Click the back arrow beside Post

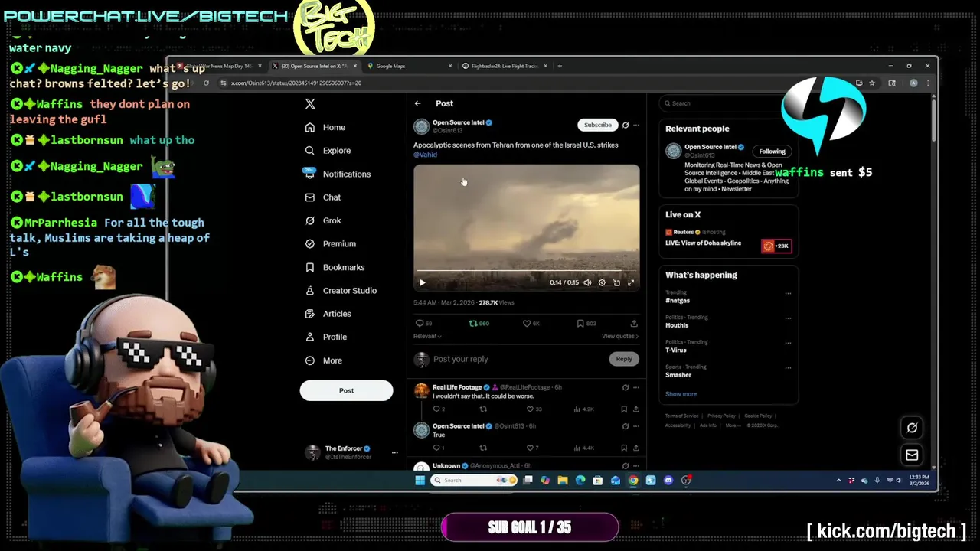[418, 103]
